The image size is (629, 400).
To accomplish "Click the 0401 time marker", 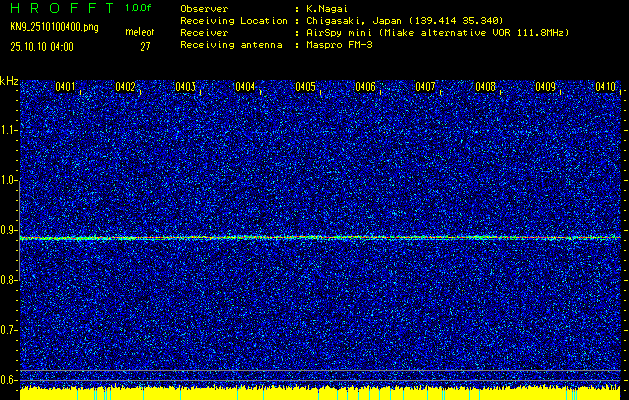I will click(x=66, y=88).
